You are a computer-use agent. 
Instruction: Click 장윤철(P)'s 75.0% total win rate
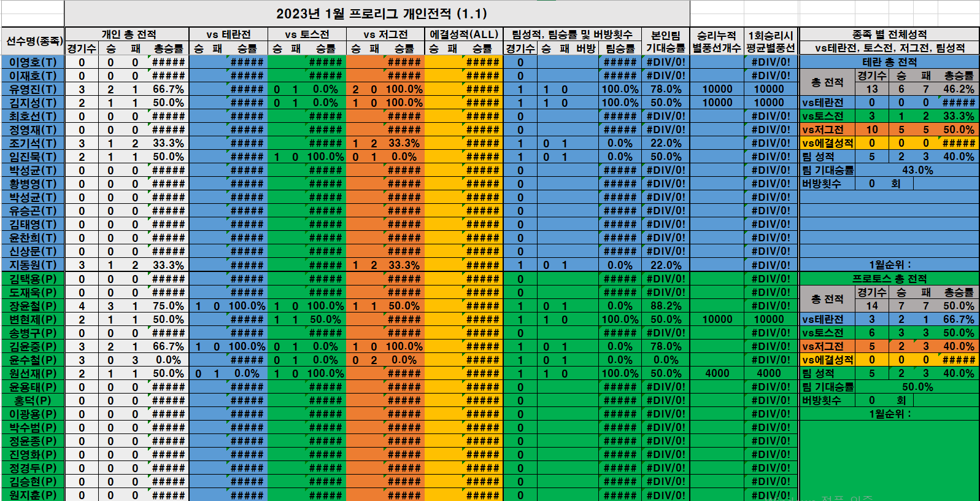click(168, 306)
